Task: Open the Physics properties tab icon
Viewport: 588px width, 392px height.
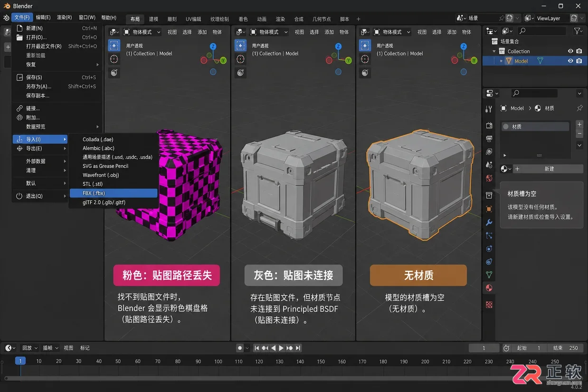Action: pyautogui.click(x=489, y=249)
